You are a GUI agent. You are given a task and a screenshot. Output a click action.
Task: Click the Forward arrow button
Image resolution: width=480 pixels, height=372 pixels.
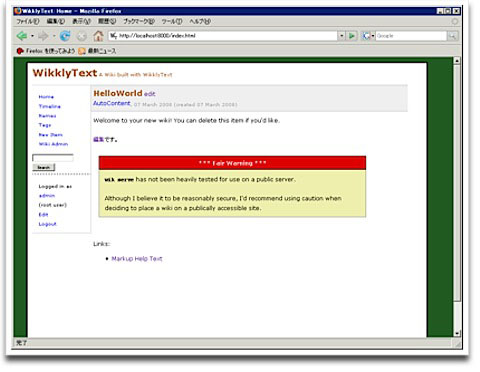point(43,36)
